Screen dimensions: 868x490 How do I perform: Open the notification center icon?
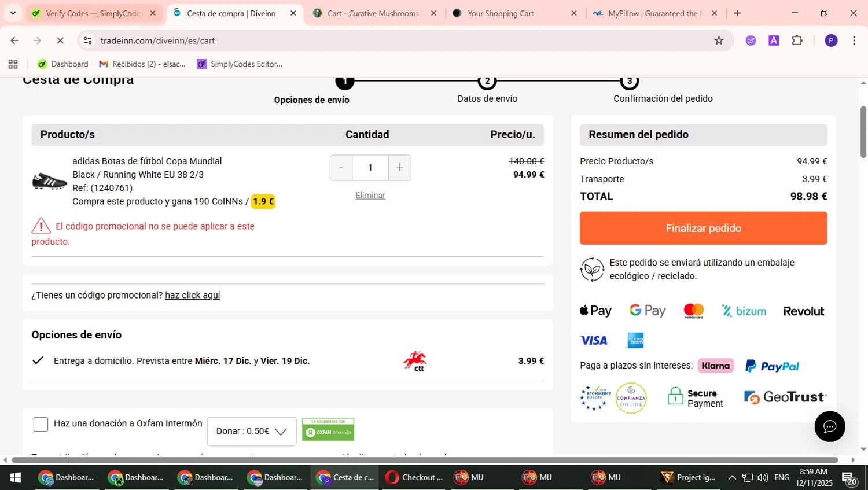[849, 478]
